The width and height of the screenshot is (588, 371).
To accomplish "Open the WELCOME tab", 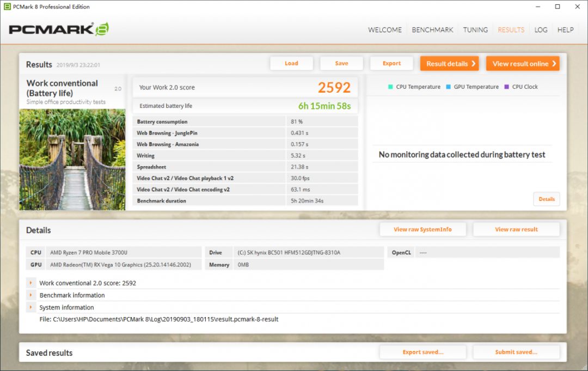I will pos(384,30).
